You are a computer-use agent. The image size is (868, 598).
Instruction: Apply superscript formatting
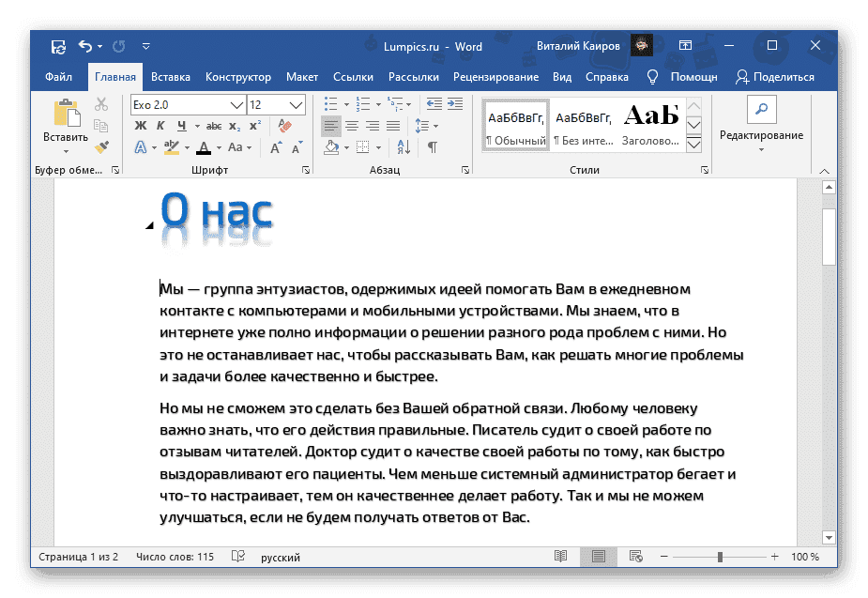(x=255, y=126)
